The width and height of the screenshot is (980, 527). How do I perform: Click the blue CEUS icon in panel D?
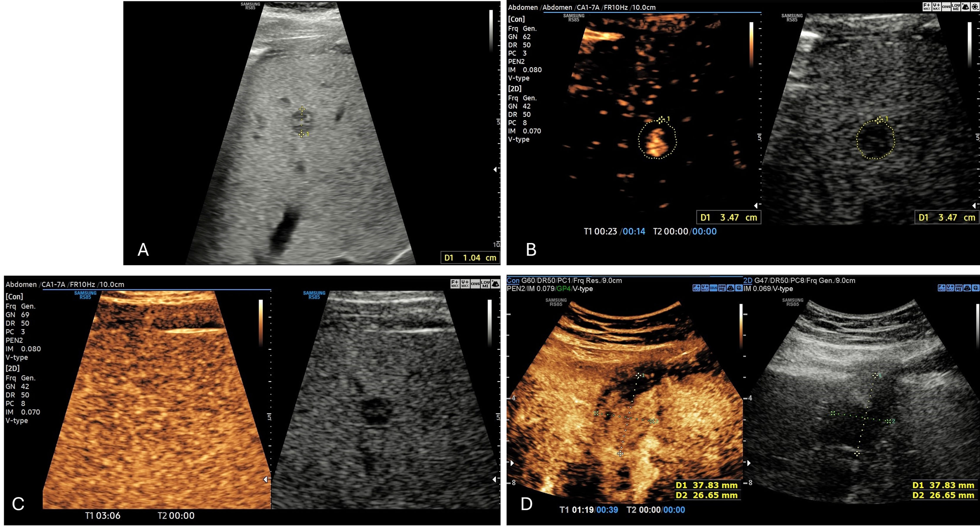click(x=714, y=288)
